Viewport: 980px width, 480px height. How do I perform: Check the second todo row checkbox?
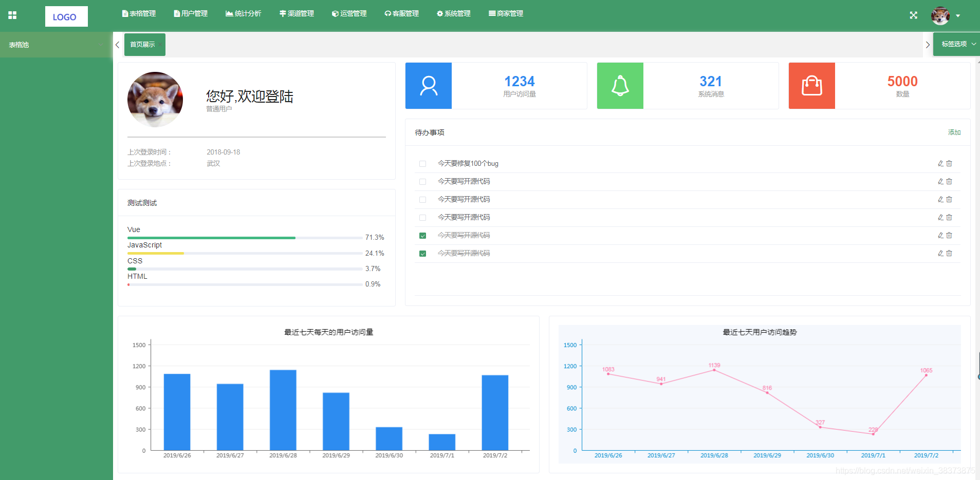point(422,182)
